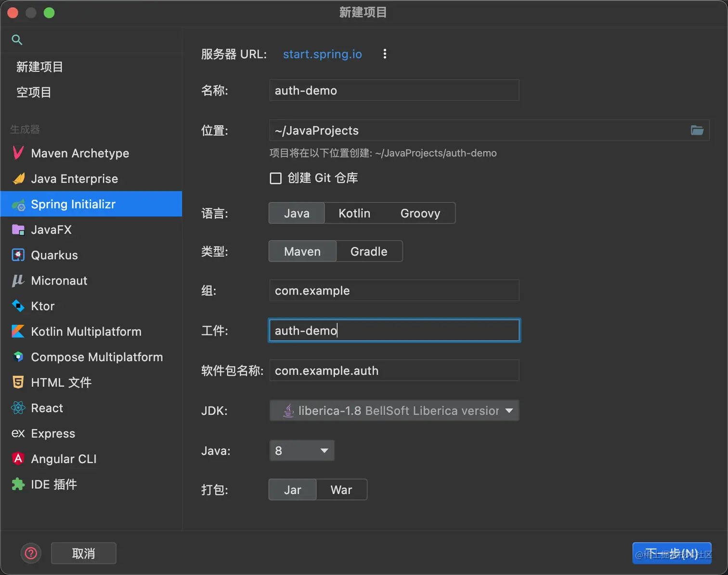This screenshot has width=728, height=575.
Task: Click the 取消 button
Action: coord(84,553)
